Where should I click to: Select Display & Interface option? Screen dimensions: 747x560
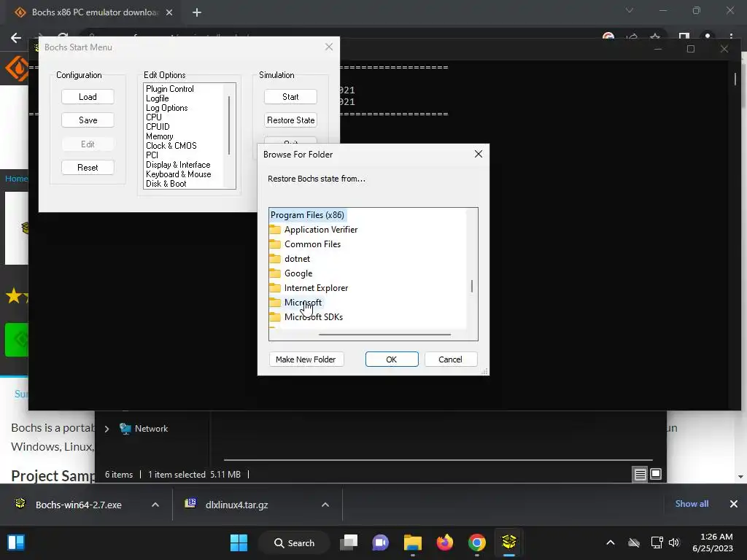(x=178, y=165)
